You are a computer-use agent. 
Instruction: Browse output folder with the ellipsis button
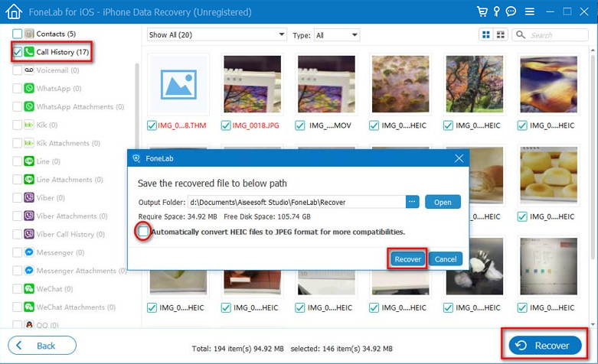coord(412,202)
